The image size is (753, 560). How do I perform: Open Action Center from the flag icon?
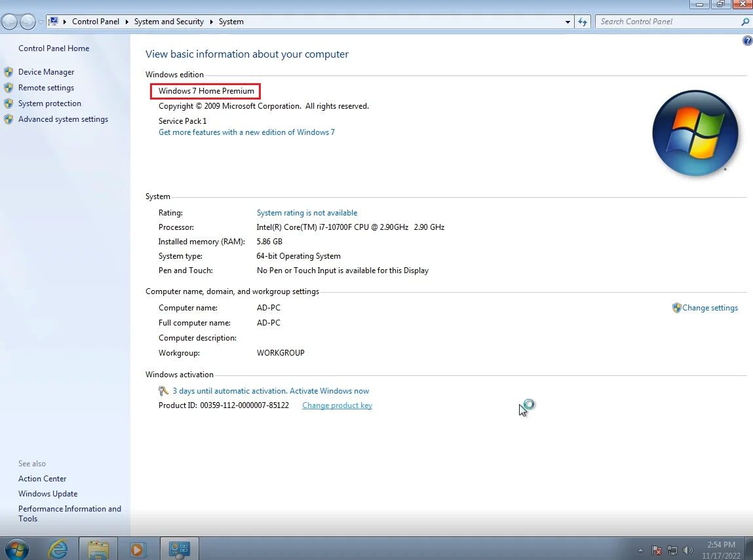(656, 550)
